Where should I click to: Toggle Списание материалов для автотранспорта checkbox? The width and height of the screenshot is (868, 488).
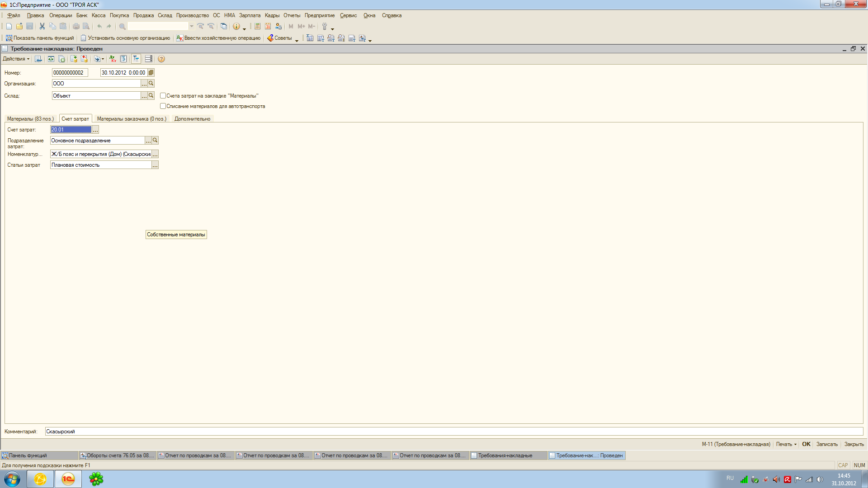click(x=163, y=106)
